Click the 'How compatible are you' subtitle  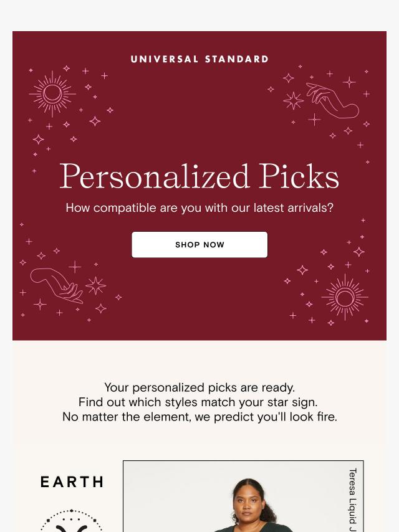point(199,207)
